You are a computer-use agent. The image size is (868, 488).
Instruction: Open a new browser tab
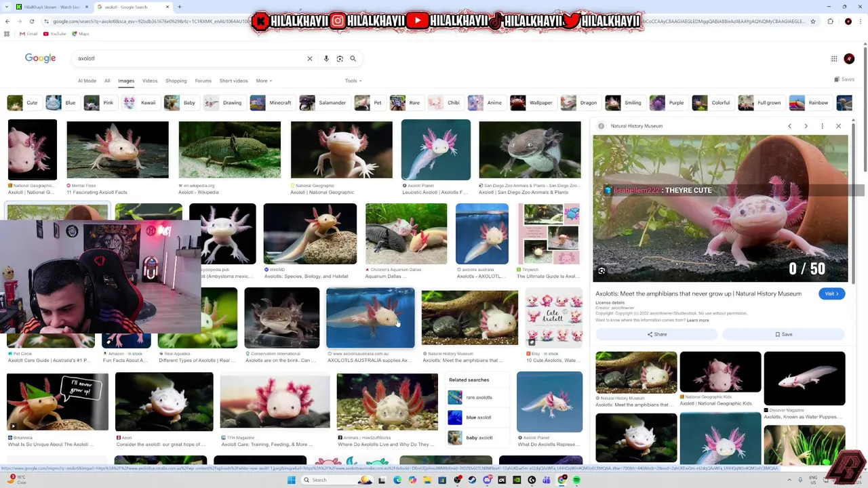179,7
